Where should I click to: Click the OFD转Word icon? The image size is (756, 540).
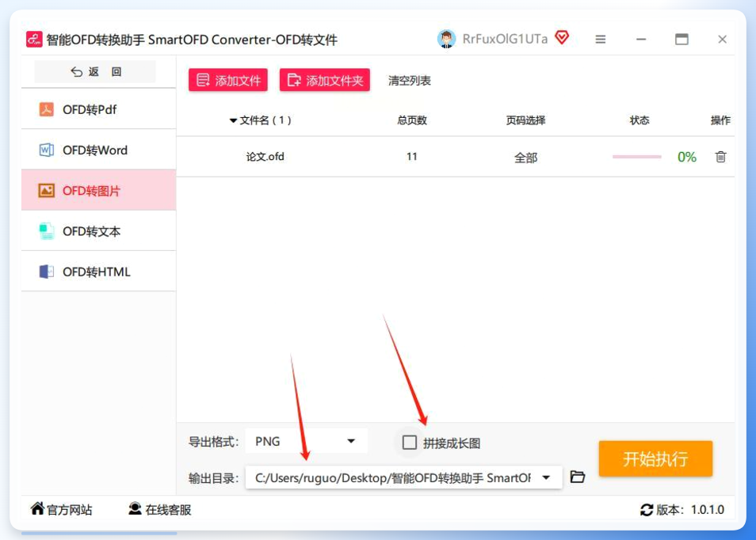46,150
